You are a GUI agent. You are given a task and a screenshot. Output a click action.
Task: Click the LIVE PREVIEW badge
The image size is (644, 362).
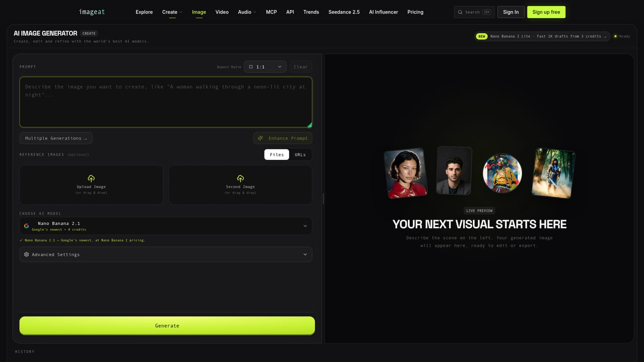(479, 211)
